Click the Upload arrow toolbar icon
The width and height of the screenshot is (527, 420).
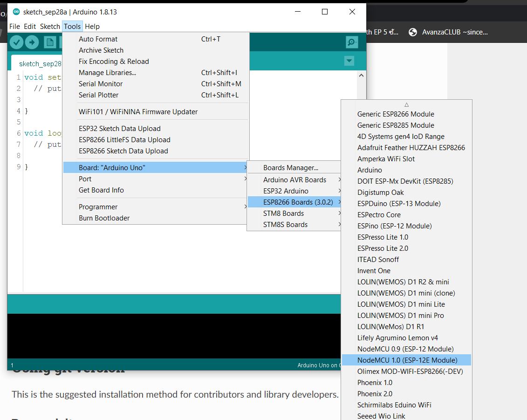32,42
